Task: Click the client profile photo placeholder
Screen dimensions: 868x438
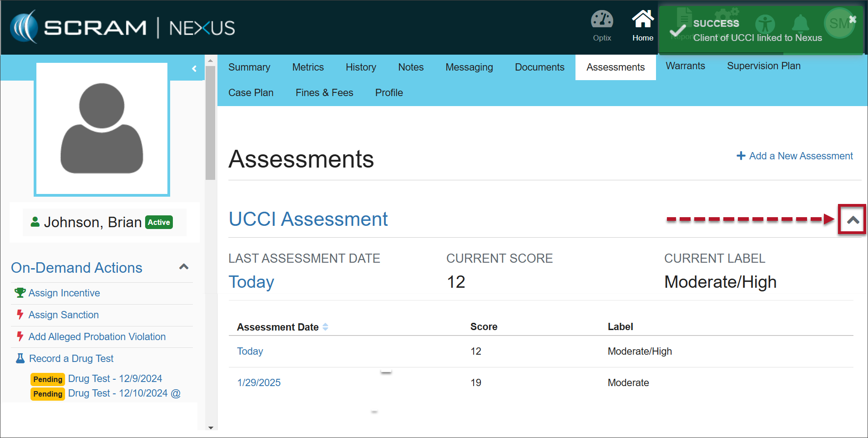Action: coord(102,129)
